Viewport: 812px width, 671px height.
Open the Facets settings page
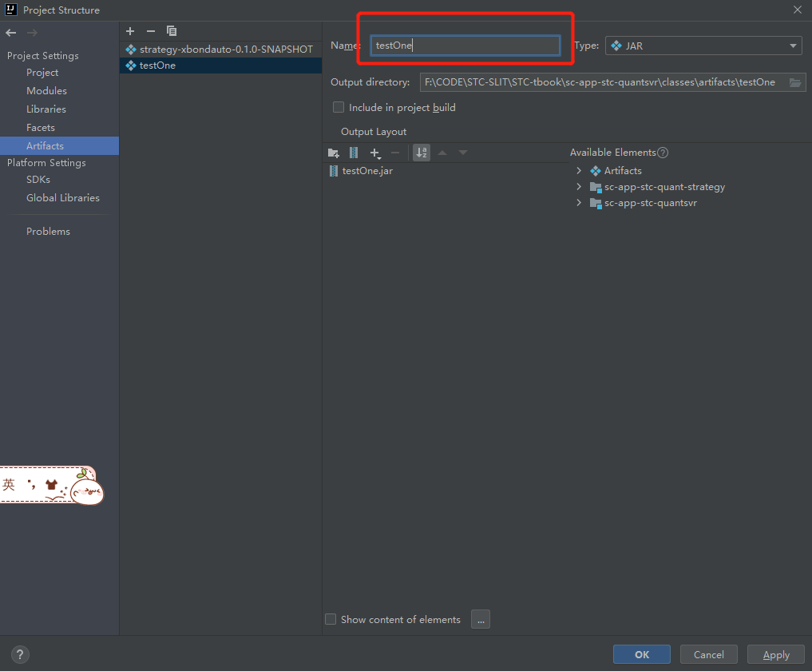[41, 128]
